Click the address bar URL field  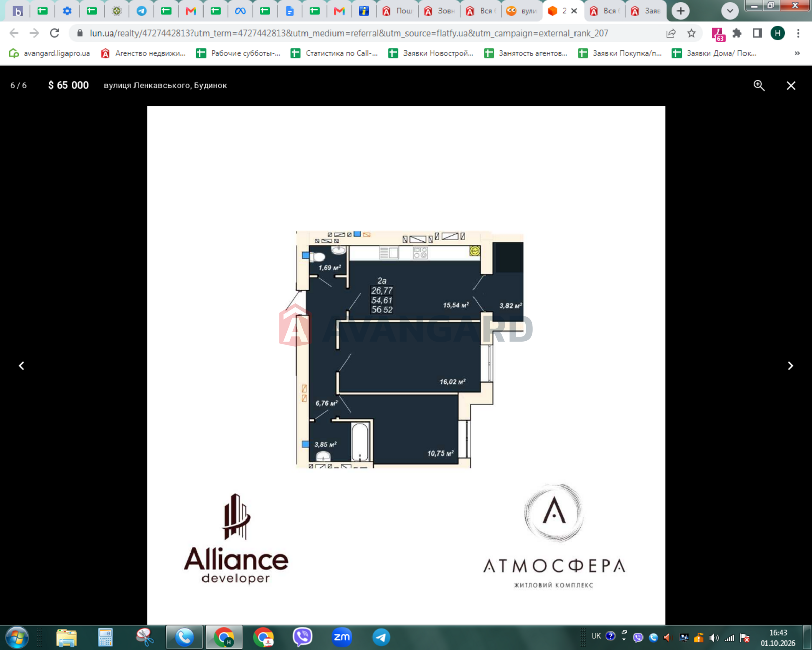[349, 33]
